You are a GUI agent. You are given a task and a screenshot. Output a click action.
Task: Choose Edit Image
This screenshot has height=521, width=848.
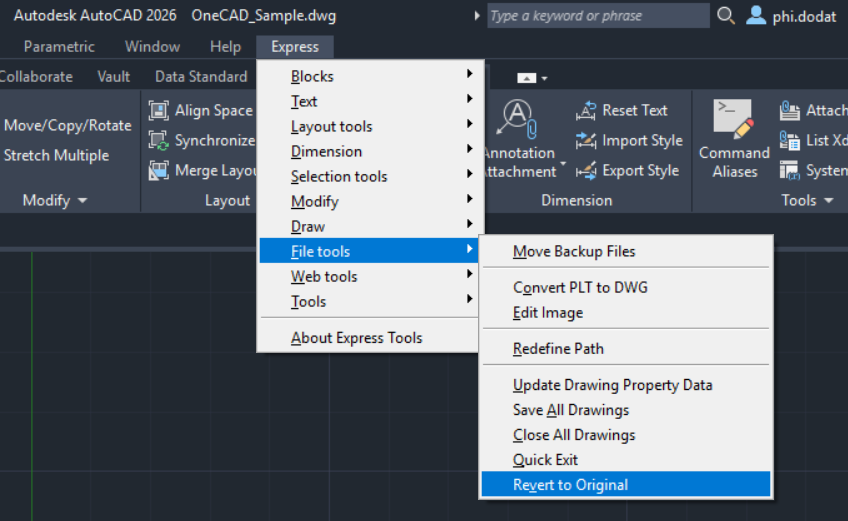click(x=626, y=312)
